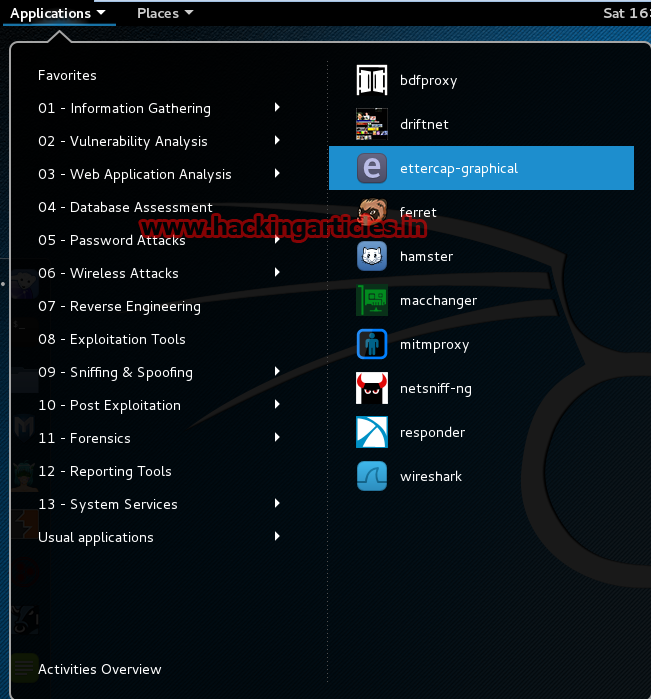Select ferret text label
Image resolution: width=651 pixels, height=699 pixels.
[418, 212]
